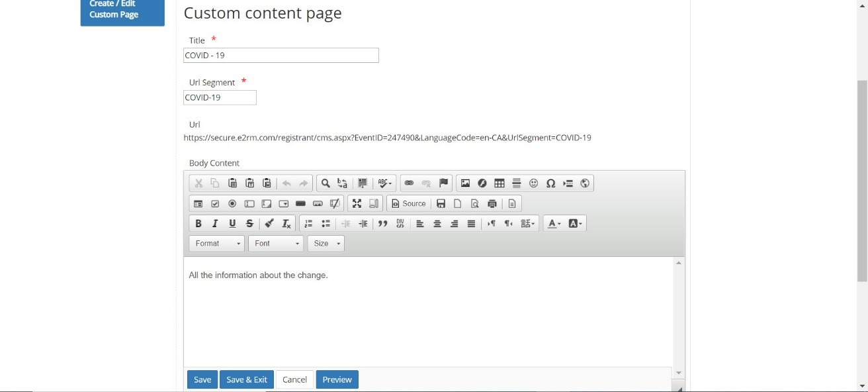Image resolution: width=868 pixels, height=392 pixels.
Task: Insert a selection dropdown form field
Action: click(x=284, y=203)
